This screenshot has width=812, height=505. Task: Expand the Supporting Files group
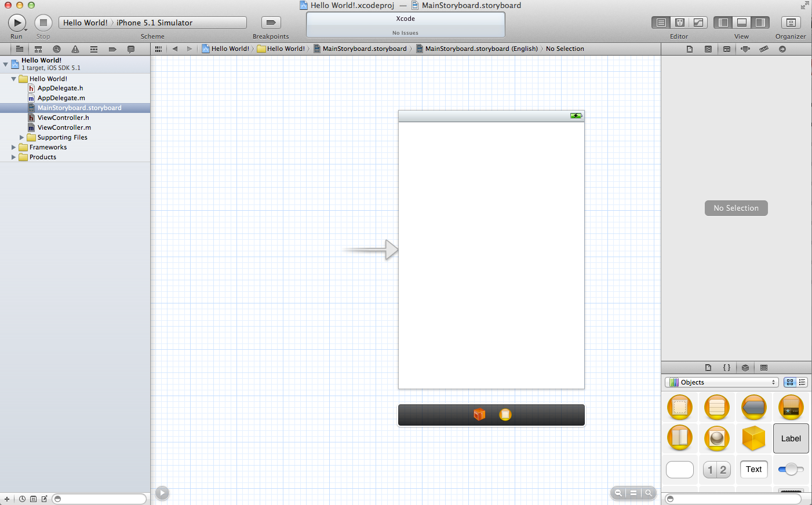click(22, 137)
